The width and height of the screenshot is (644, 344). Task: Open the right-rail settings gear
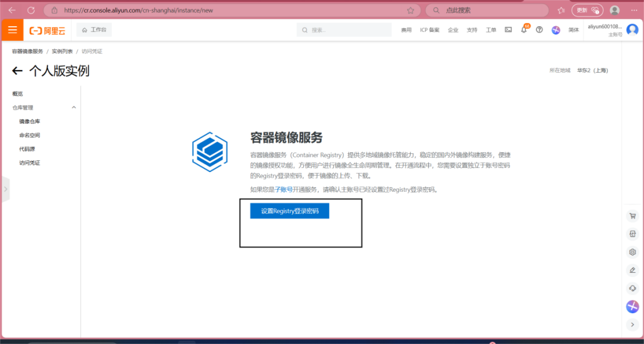(632, 252)
